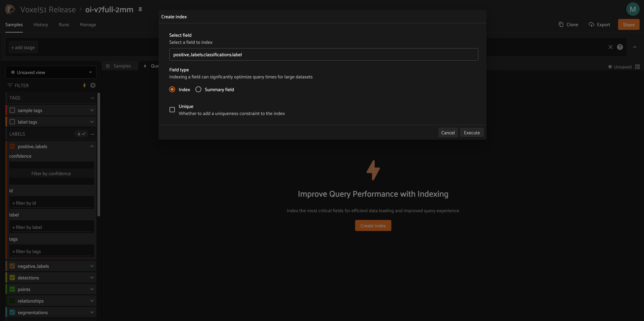Screen dimensions: 644x321
Task: Expand the segmentations chevron
Action: [92, 312]
